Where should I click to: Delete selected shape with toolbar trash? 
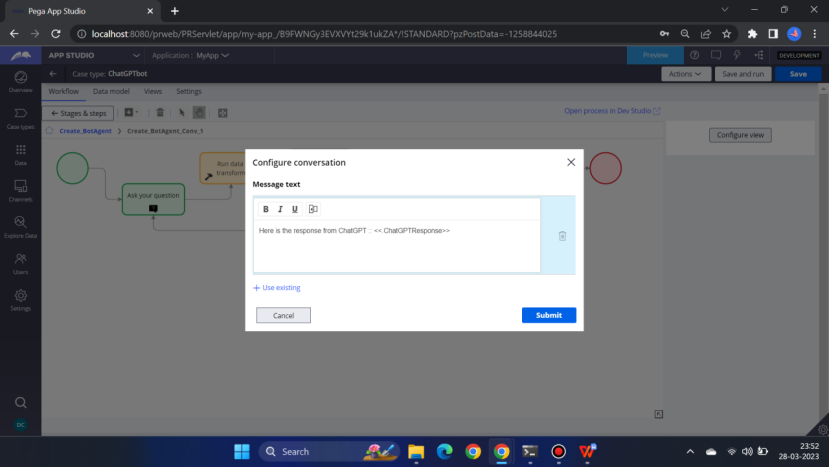pos(160,112)
